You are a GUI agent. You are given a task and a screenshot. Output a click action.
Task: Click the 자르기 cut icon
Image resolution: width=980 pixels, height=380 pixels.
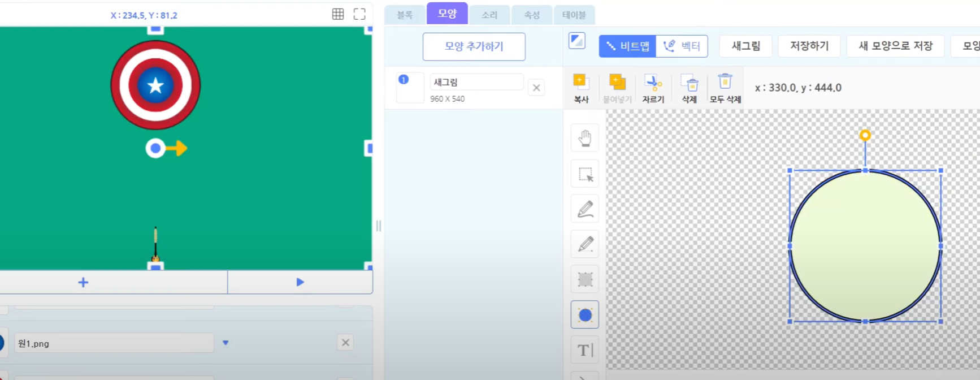[653, 88]
